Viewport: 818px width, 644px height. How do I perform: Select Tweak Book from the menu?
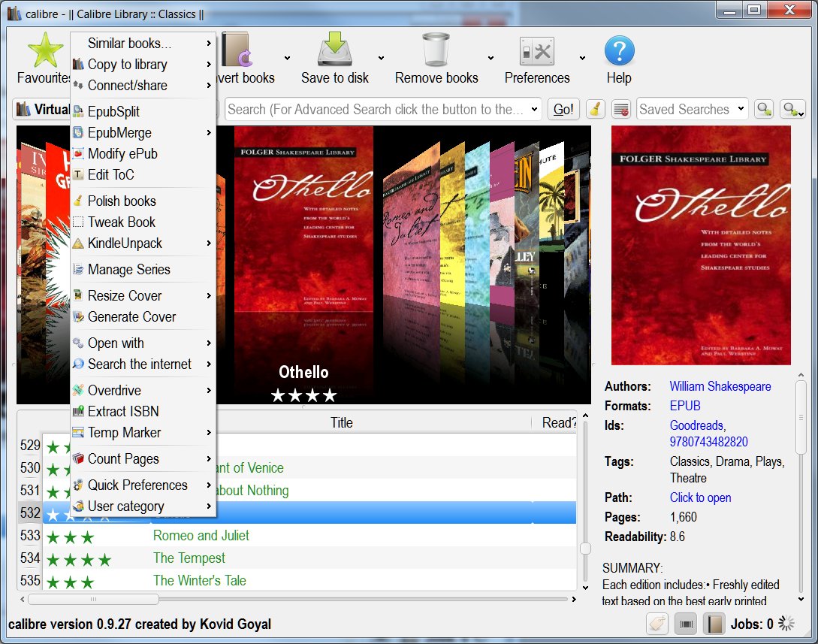(x=143, y=222)
